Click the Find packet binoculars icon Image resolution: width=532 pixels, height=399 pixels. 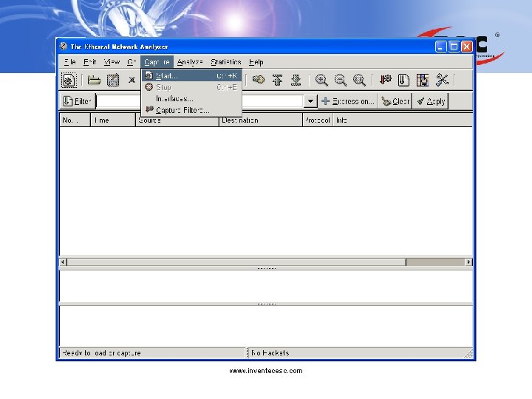[259, 80]
